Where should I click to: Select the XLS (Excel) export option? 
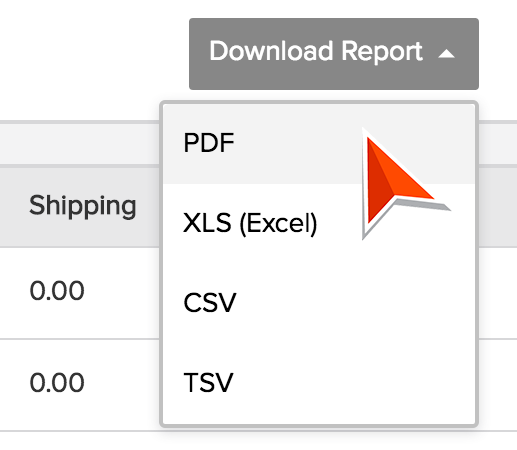click(x=250, y=223)
